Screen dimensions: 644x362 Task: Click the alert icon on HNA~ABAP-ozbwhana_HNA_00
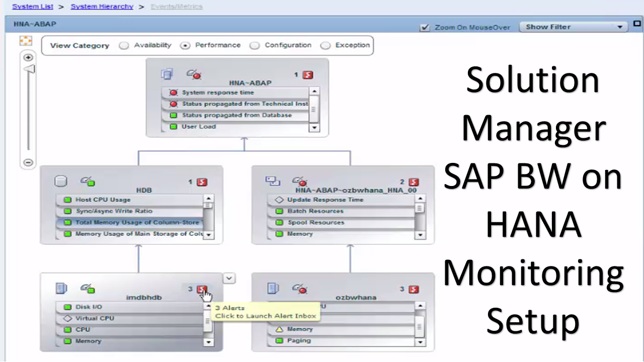pos(414,182)
